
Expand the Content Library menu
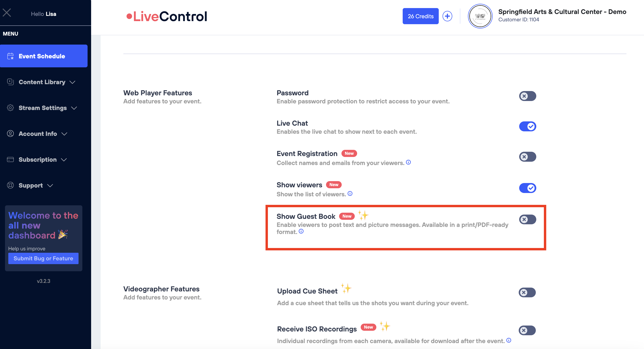coord(42,82)
